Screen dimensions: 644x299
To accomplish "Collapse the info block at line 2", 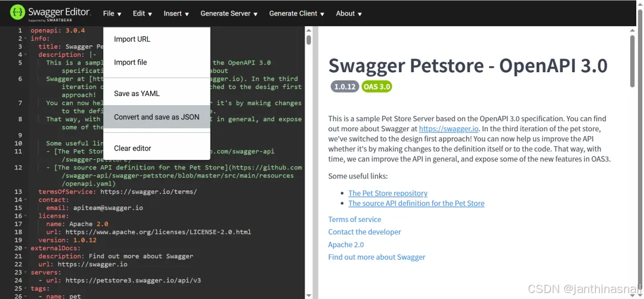I will (26, 39).
